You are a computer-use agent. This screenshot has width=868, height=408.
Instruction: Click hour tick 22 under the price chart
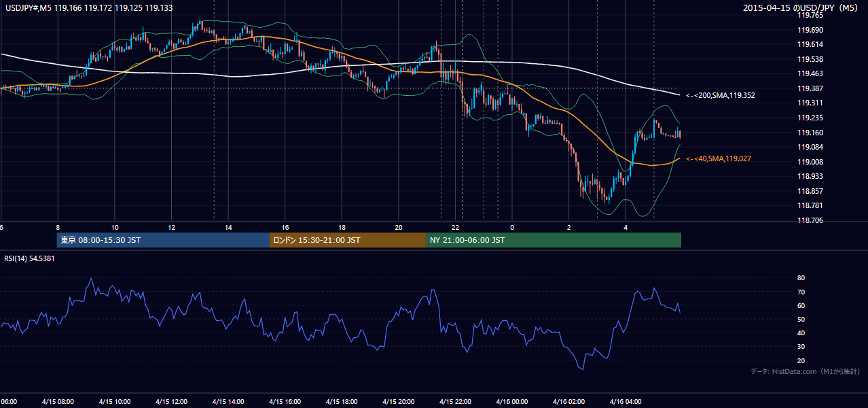[456, 228]
